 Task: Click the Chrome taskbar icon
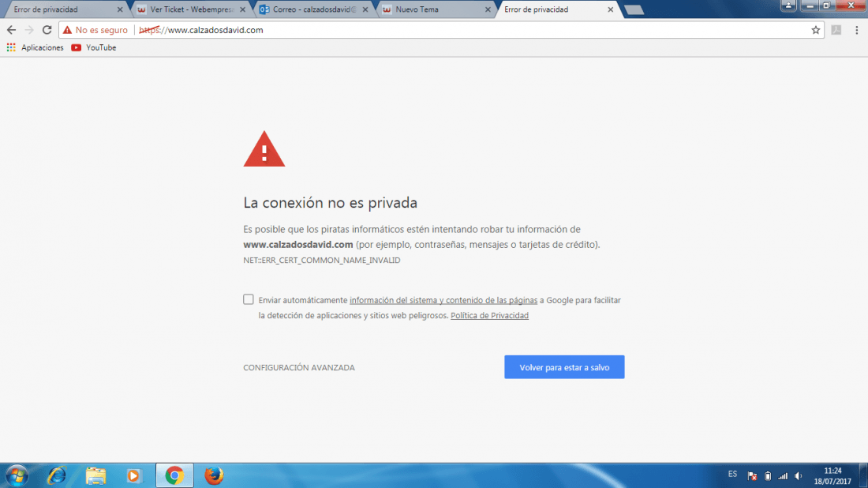coord(174,475)
